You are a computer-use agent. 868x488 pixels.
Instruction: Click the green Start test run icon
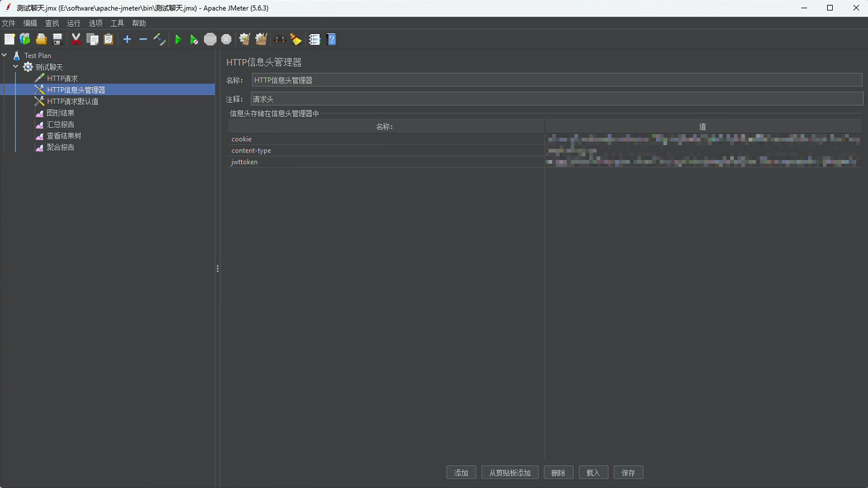[x=178, y=40]
